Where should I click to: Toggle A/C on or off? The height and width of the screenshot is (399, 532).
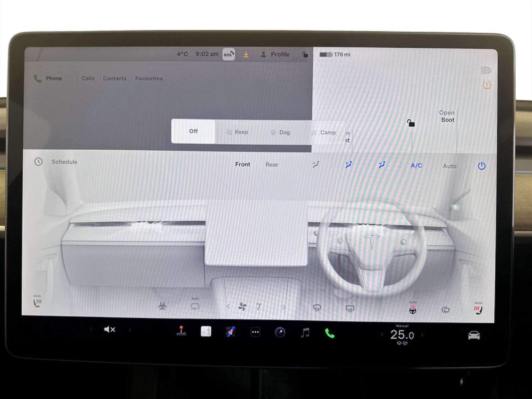pos(416,165)
